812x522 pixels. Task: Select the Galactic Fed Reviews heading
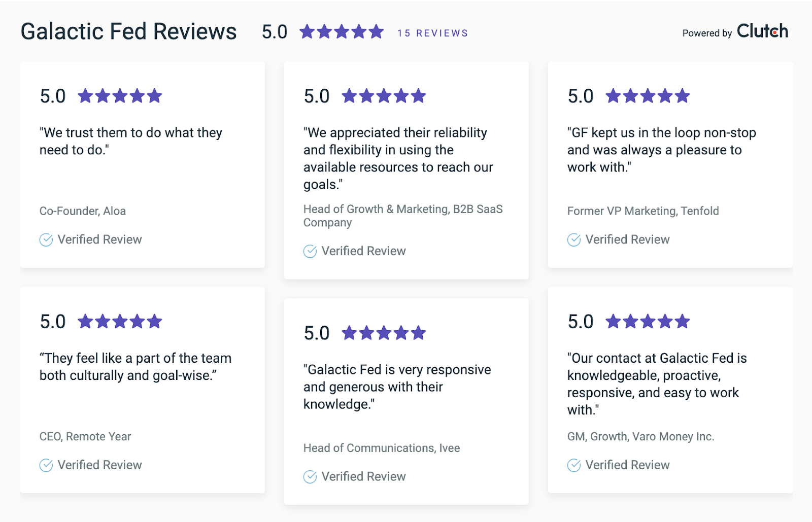[x=128, y=31]
